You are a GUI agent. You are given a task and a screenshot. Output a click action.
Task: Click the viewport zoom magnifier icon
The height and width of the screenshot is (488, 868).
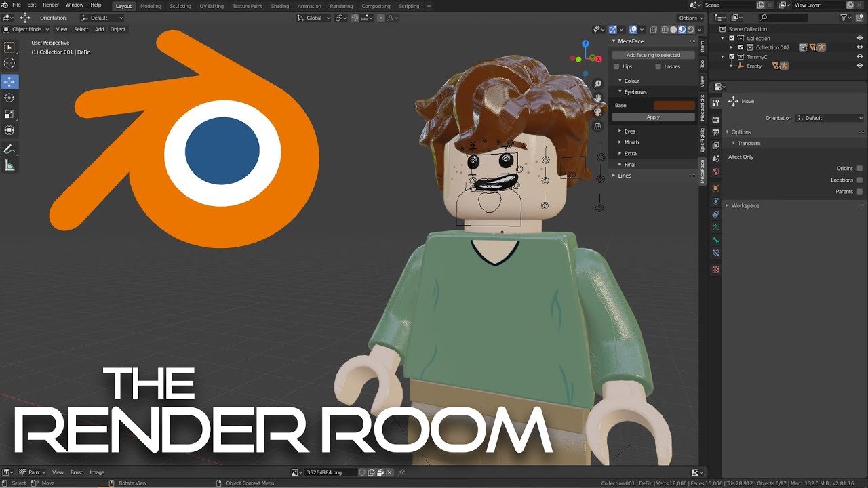[x=598, y=84]
